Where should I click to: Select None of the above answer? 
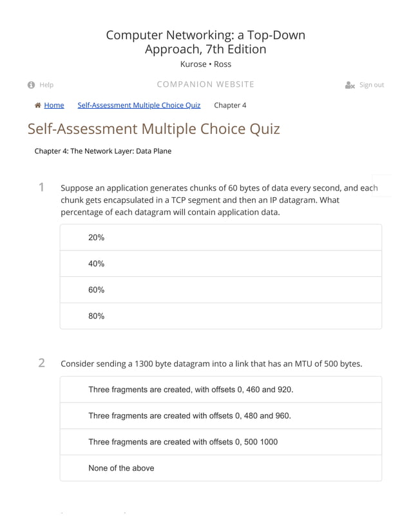point(220,468)
